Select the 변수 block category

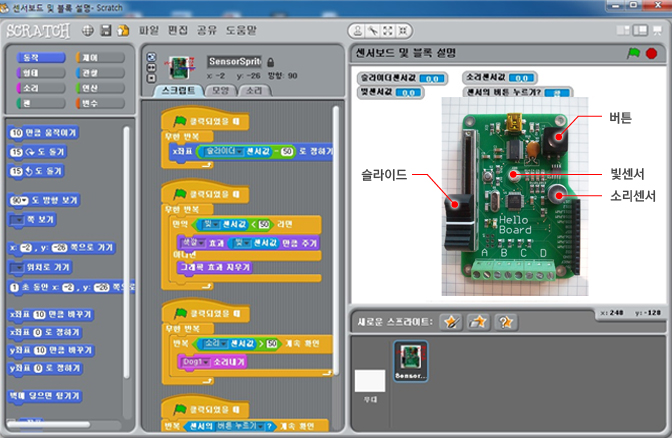[x=100, y=103]
